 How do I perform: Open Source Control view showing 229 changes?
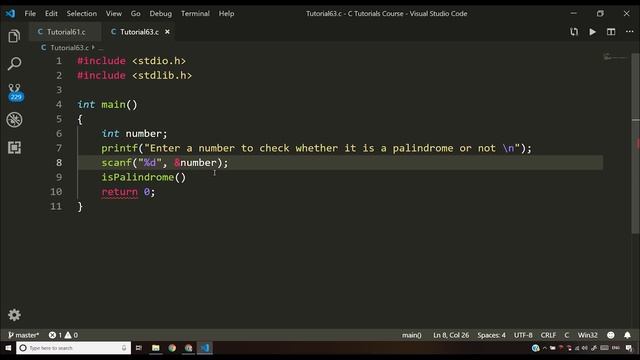coord(15,92)
